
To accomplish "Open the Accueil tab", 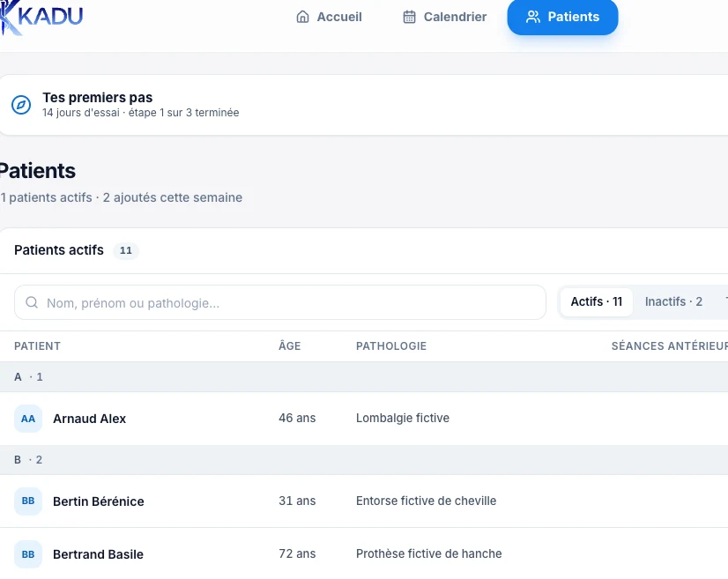I will pos(329,17).
